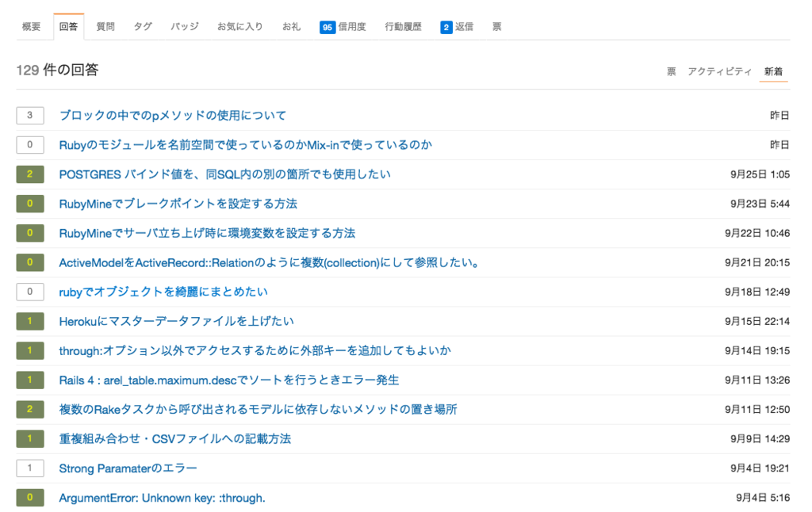Viewport: 812px width, 512px height.
Task: Open the pメソッド block usage answer
Action: pyautogui.click(x=173, y=115)
